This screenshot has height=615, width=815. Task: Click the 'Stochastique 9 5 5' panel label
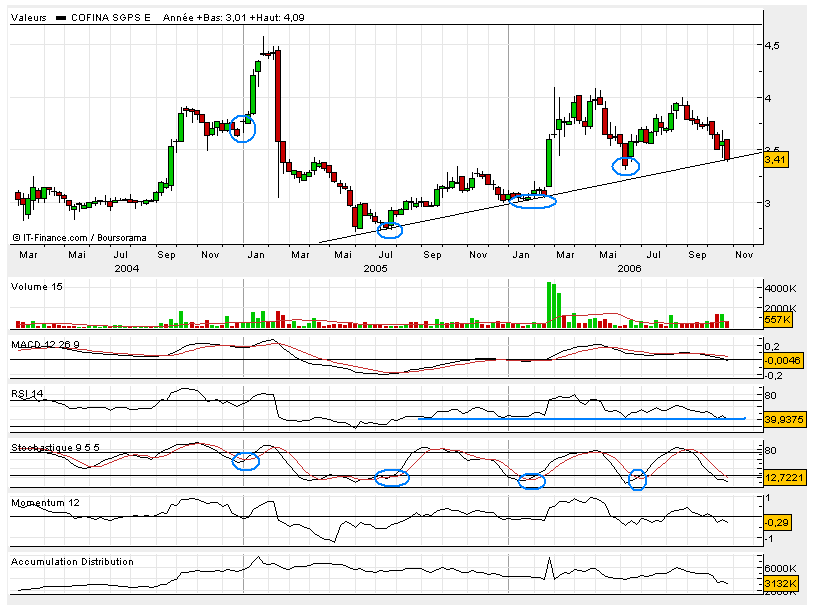click(x=55, y=448)
